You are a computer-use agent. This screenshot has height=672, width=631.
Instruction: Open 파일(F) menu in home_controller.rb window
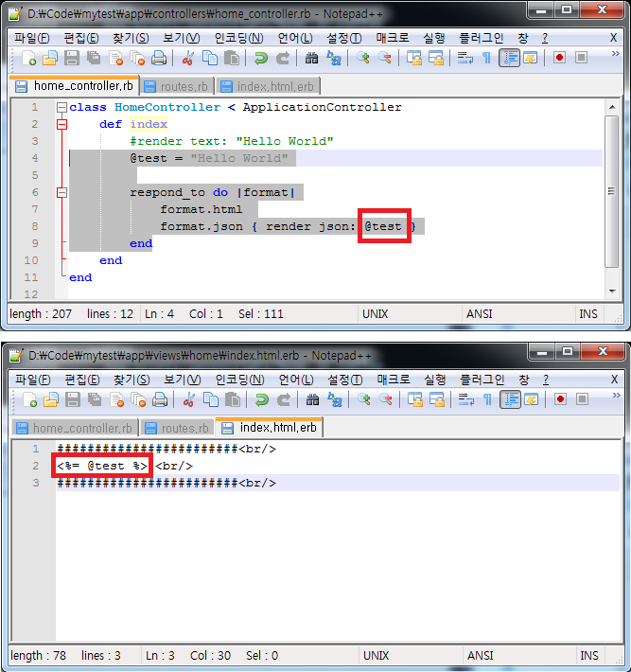(x=32, y=38)
